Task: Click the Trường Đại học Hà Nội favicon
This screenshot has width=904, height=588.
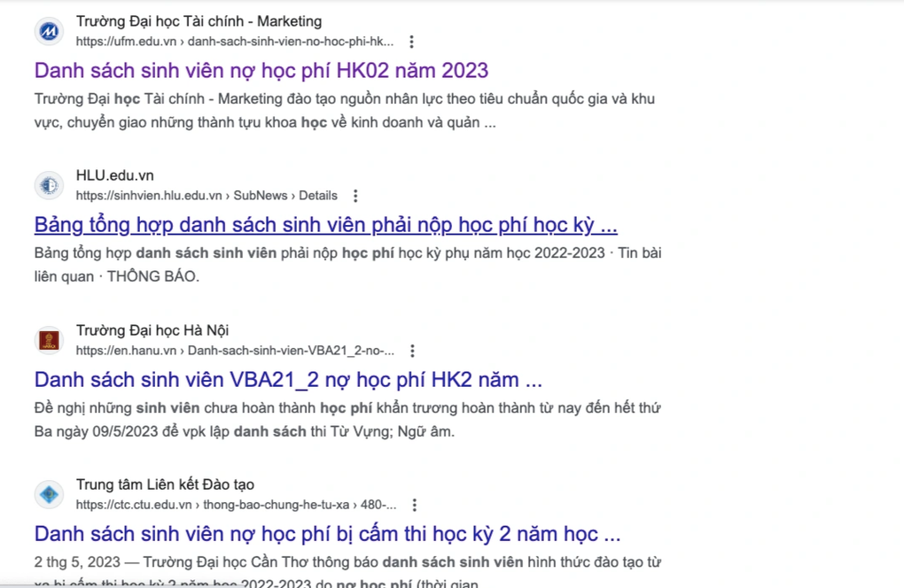Action: (49, 340)
